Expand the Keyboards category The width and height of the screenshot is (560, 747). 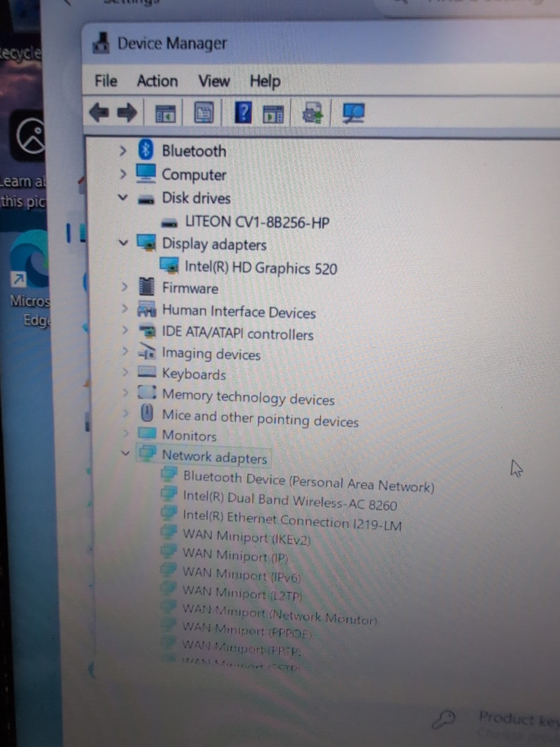(125, 372)
